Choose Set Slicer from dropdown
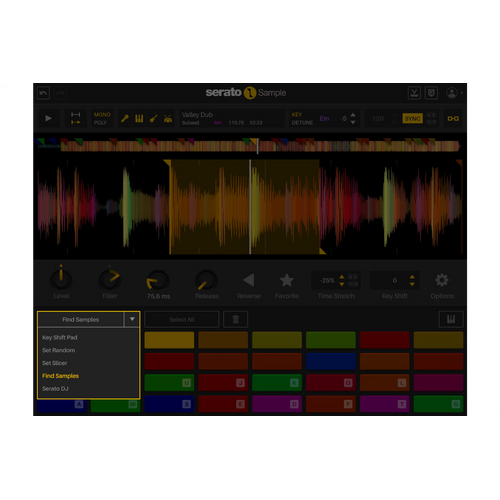 [x=55, y=363]
